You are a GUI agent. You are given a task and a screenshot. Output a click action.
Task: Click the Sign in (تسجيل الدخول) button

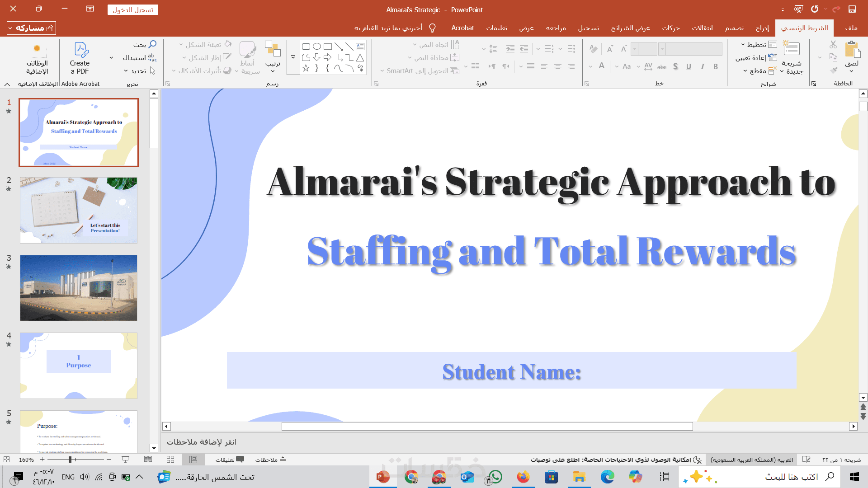pos(132,10)
